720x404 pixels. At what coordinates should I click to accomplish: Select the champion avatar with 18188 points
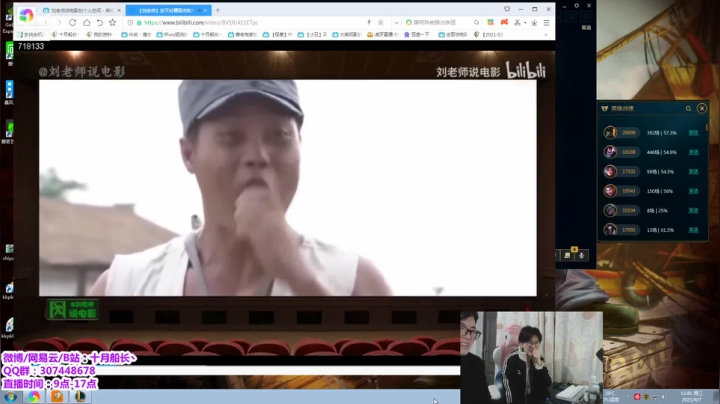(610, 152)
